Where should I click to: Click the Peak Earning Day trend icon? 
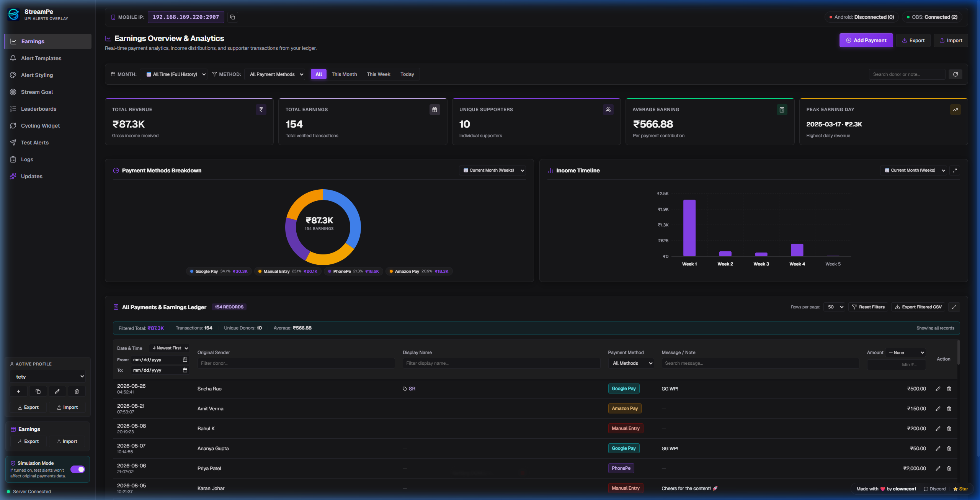[955, 110]
